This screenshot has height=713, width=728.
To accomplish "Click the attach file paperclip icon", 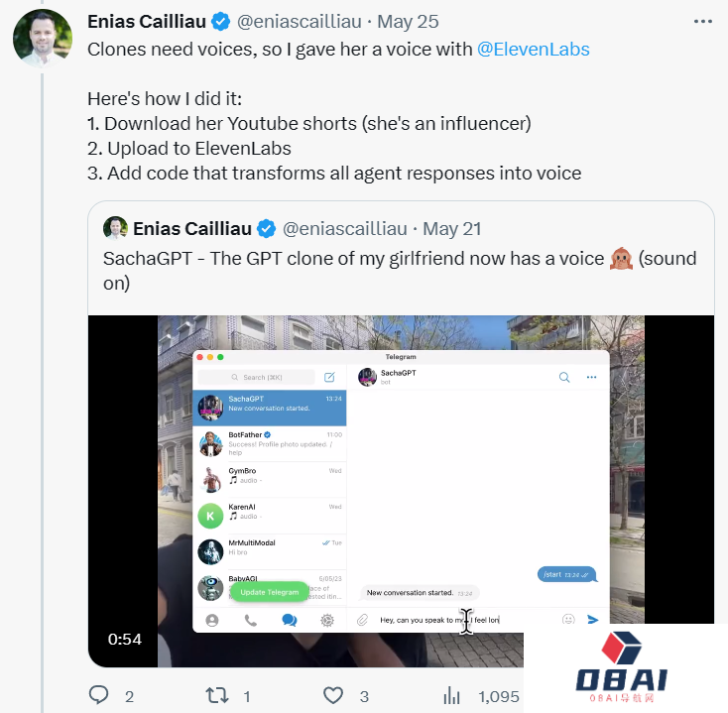I will (363, 620).
